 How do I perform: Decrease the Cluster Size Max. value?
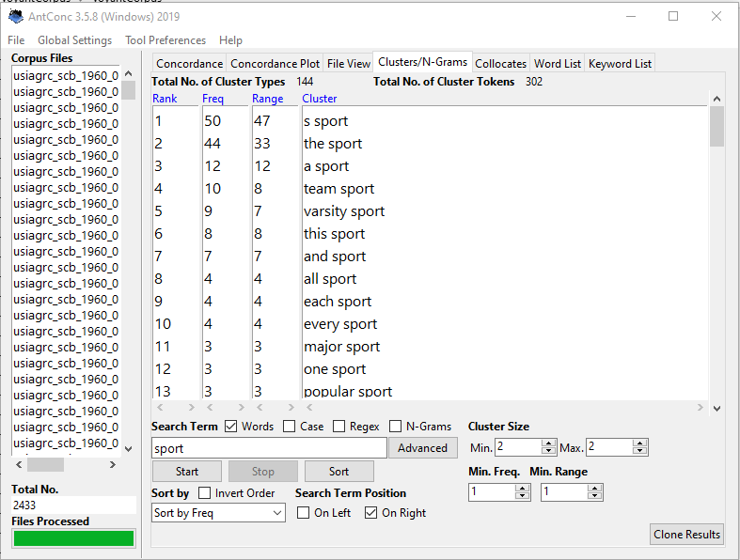point(640,452)
